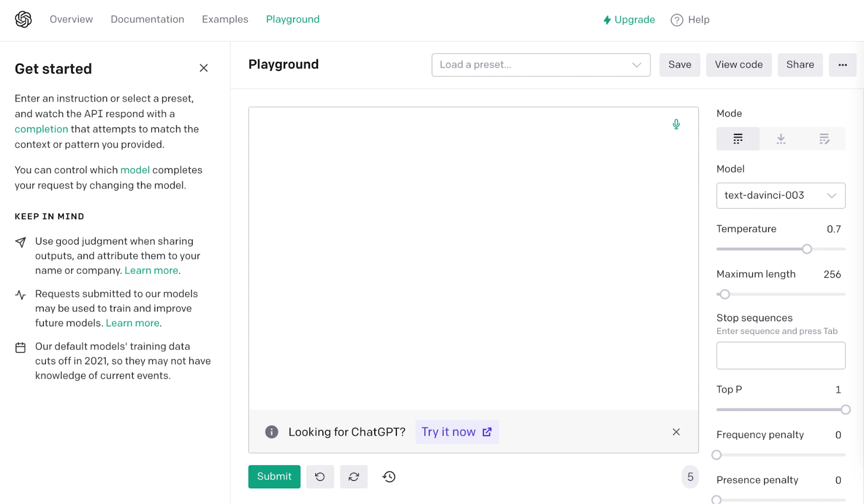Click the Undo last button
The width and height of the screenshot is (864, 504).
(x=320, y=476)
